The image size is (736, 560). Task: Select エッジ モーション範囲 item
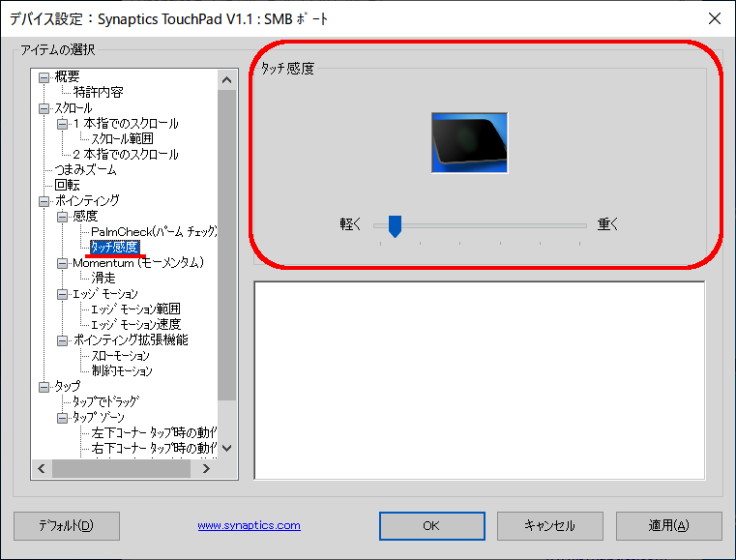click(x=135, y=309)
